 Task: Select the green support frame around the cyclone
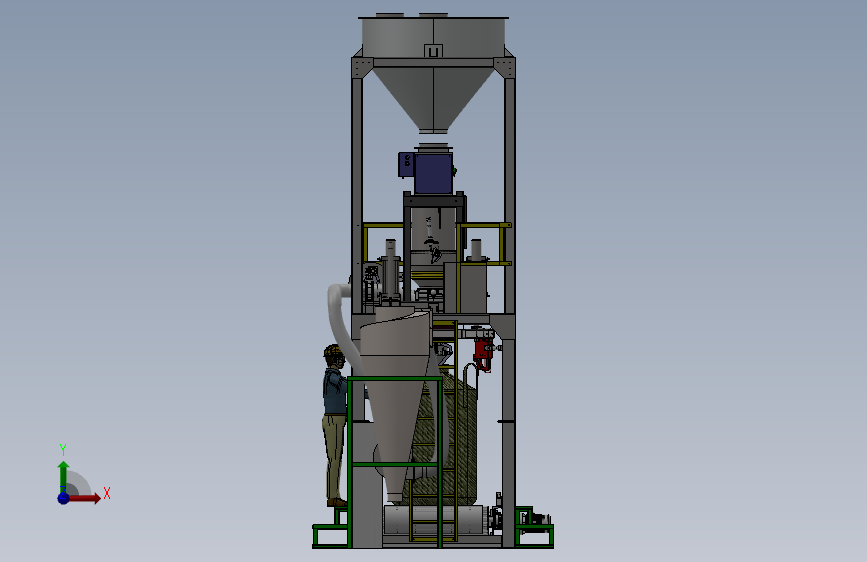[x=395, y=462]
